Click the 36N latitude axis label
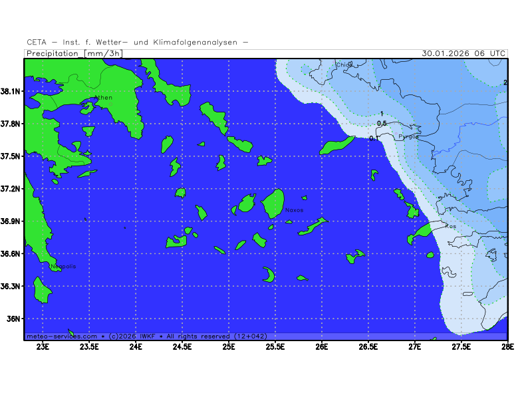Screen dimensions: 532x399 (15, 319)
